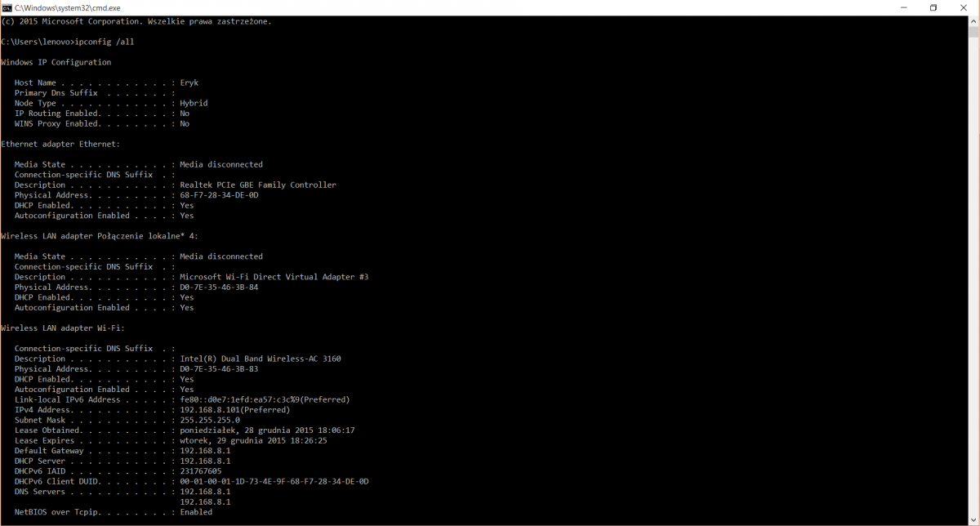
Task: Click the 'Wireless LAN adapter Wi-Fi:' heading
Action: coord(63,328)
